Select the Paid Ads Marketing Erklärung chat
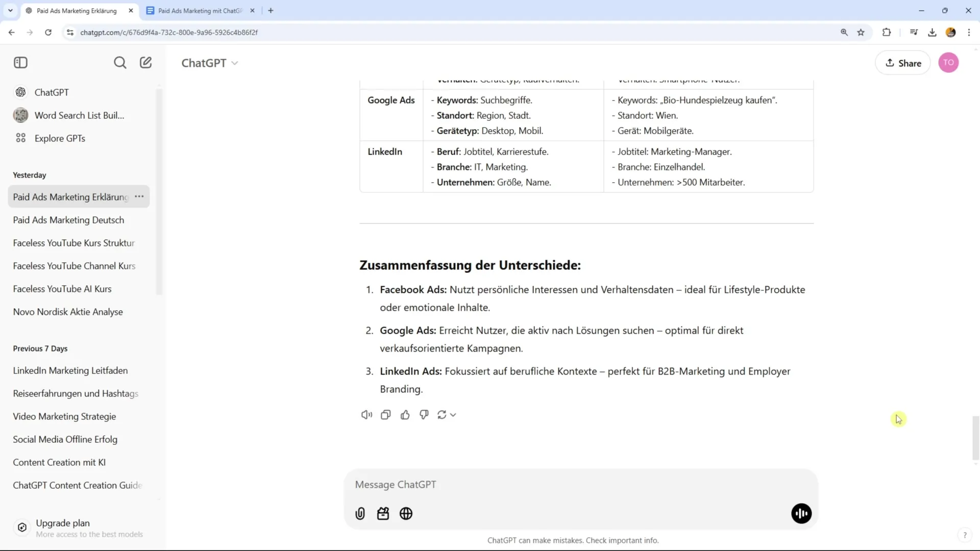Screen dimensions: 980x551 70,197
